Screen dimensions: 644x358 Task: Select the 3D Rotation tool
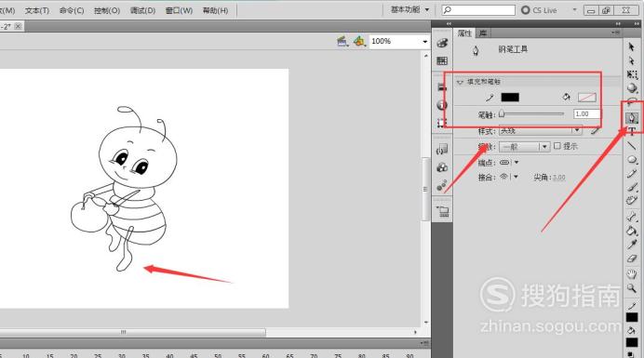(x=632, y=87)
